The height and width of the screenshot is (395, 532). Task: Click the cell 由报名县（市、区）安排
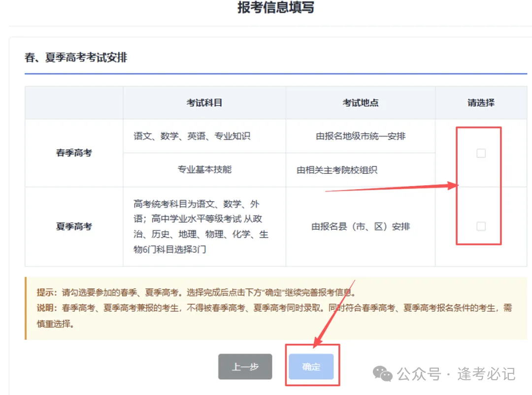click(360, 227)
